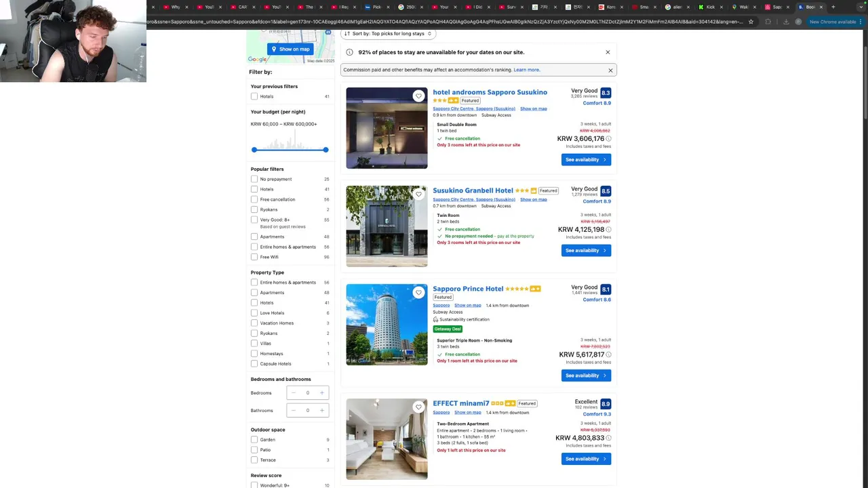
Task: Enable Free Wifi filter
Action: click(x=254, y=257)
